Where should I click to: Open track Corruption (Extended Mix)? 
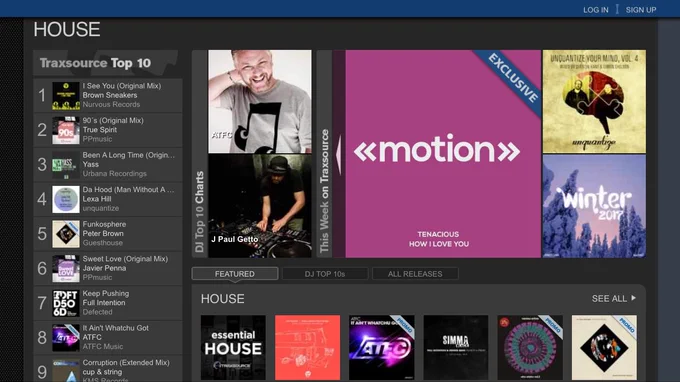click(126, 362)
